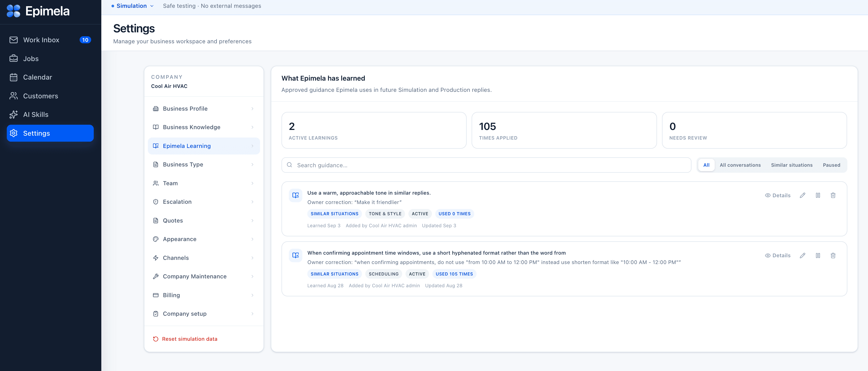Open the Simulation mode dropdown

pyautogui.click(x=132, y=6)
